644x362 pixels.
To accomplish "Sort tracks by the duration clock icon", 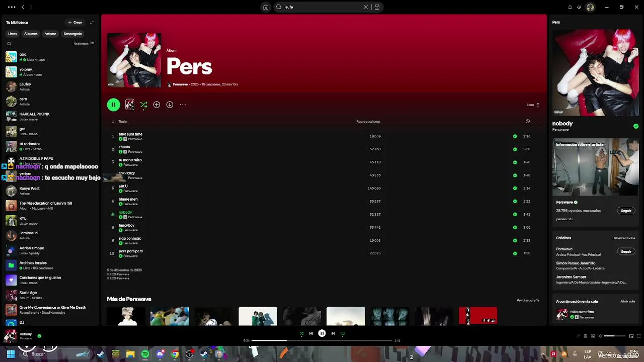I will (527, 121).
